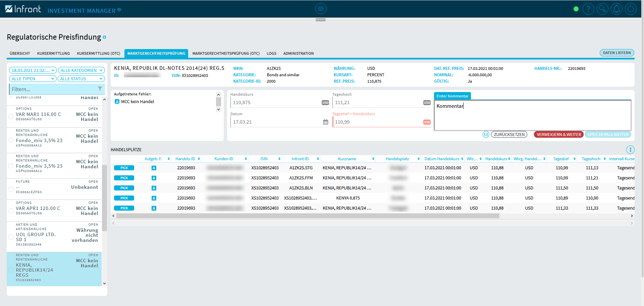
Task: Click the A flag in KENYA 6.875 row
Action: click(154, 198)
